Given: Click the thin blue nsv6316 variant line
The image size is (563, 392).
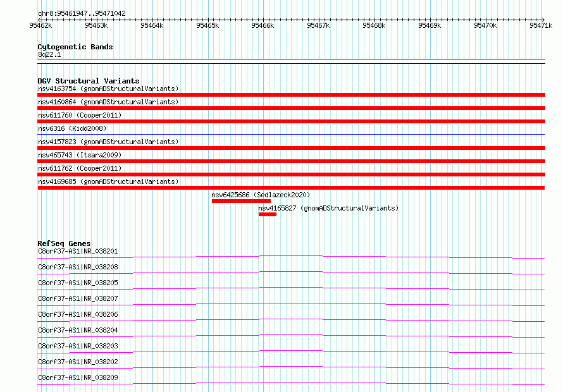Looking at the screenshot, I should [291, 135].
